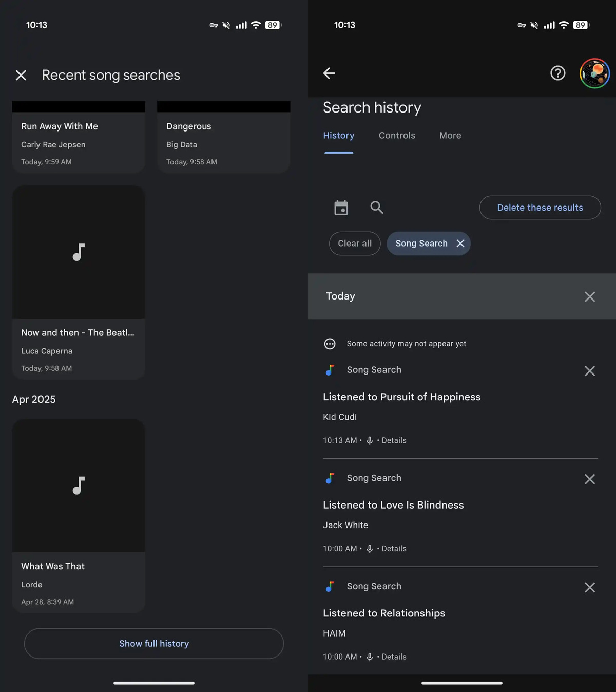The image size is (616, 692).
Task: Open the More tab
Action: (x=450, y=136)
